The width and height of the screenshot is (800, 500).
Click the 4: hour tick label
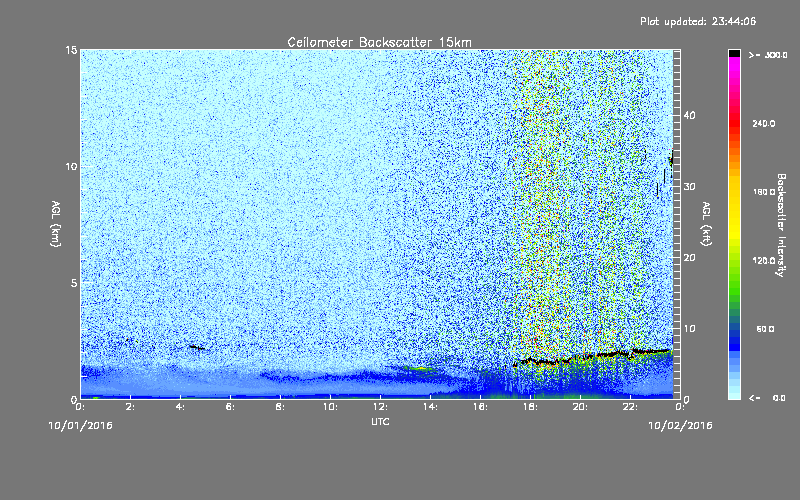[180, 407]
